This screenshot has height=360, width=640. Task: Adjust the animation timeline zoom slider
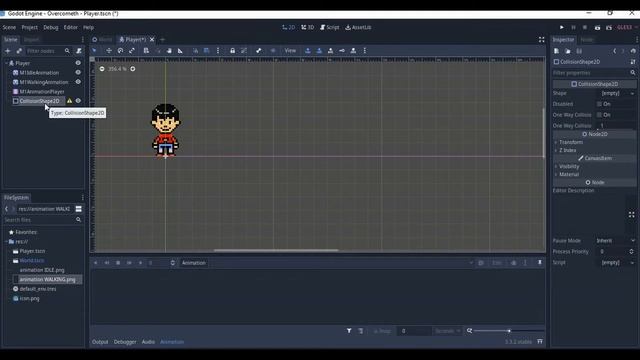coord(509,331)
